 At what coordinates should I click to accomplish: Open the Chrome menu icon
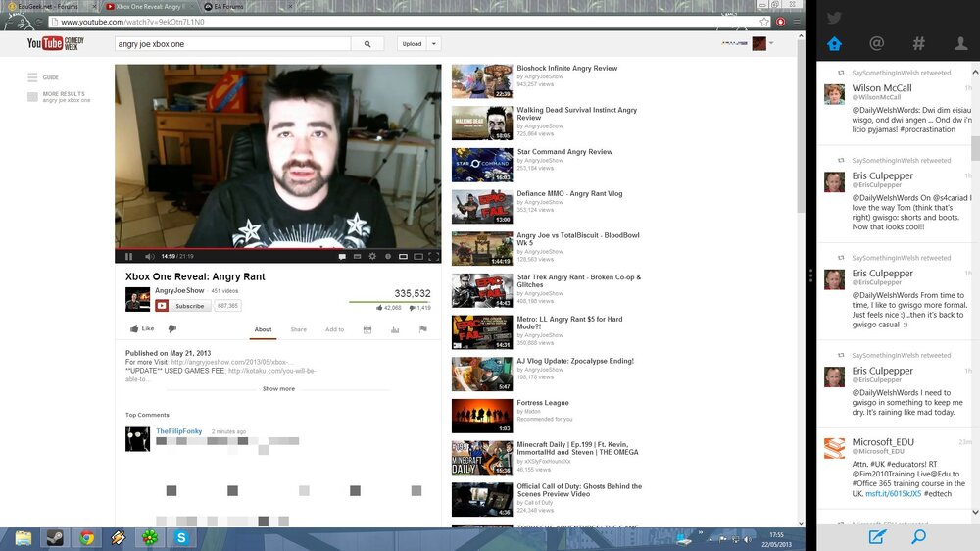(x=797, y=22)
